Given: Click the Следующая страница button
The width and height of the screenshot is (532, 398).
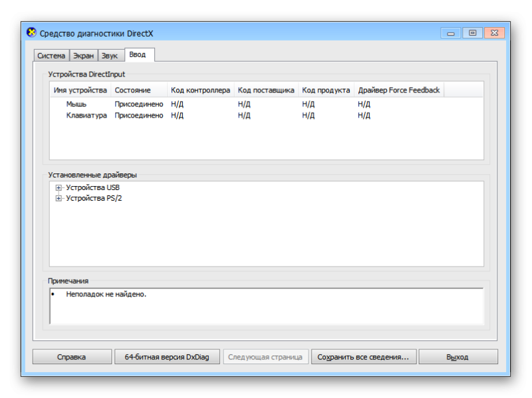Looking at the screenshot, I should [x=265, y=357].
